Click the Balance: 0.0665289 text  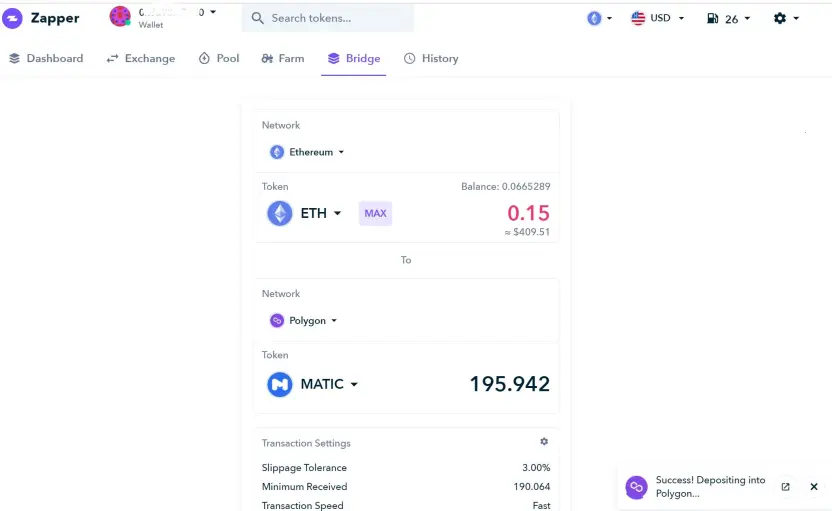[506, 186]
